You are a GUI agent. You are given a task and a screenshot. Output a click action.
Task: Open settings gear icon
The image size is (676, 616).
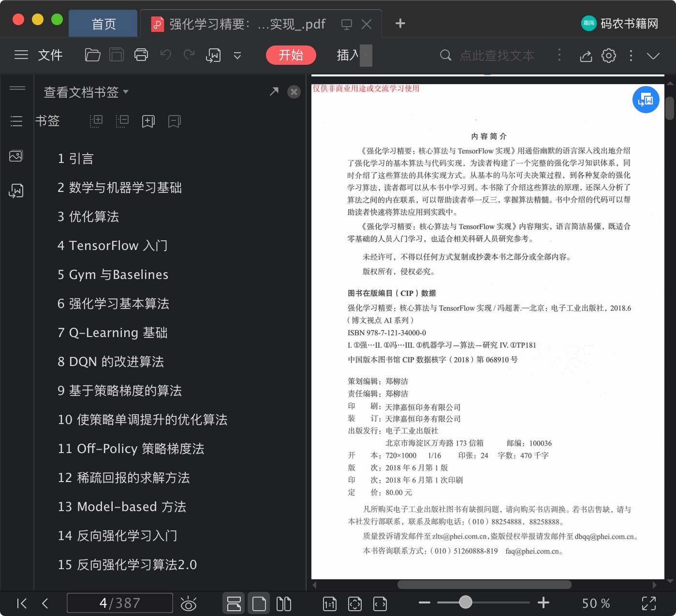tap(609, 56)
